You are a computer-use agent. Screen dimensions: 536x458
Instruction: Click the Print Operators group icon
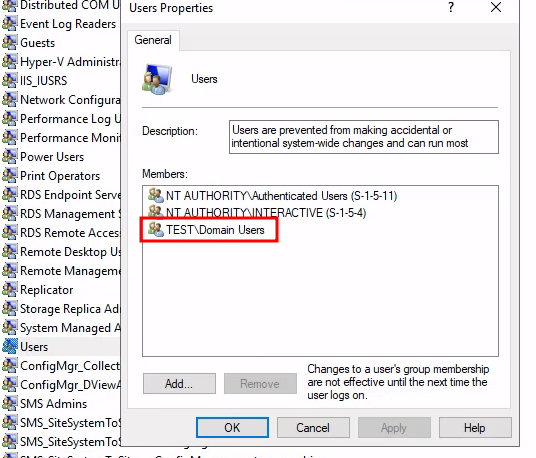tap(9, 175)
